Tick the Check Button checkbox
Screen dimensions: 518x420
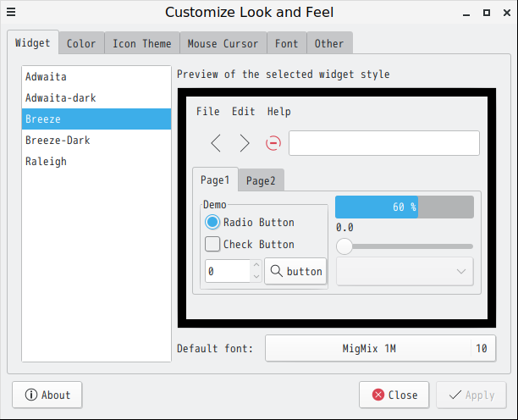point(212,244)
